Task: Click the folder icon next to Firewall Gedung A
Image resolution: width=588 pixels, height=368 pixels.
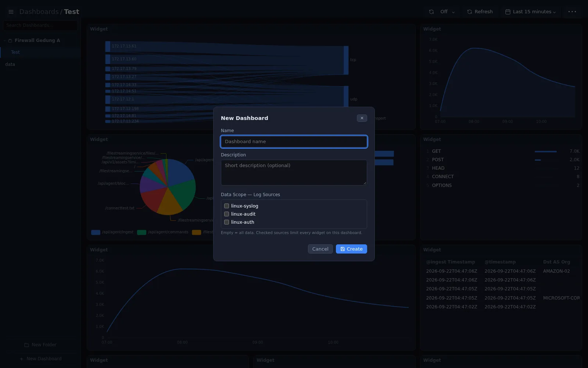Action: pyautogui.click(x=10, y=40)
